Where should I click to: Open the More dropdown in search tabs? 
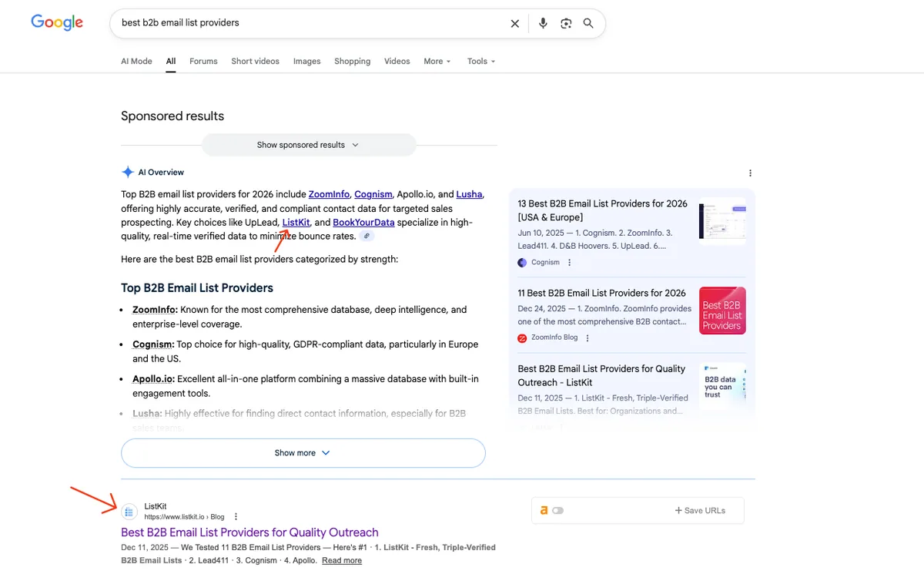pyautogui.click(x=437, y=62)
